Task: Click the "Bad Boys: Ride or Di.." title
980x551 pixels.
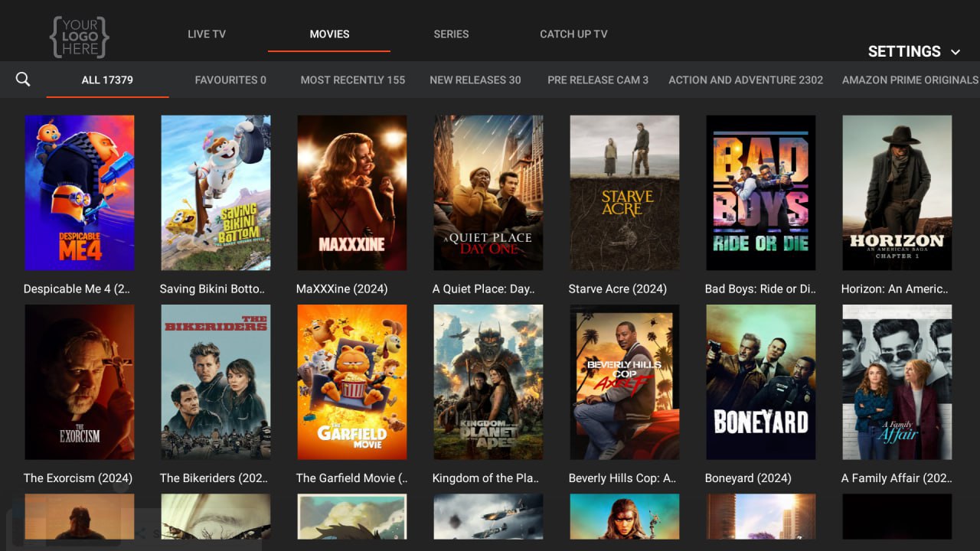Action: coord(760,289)
